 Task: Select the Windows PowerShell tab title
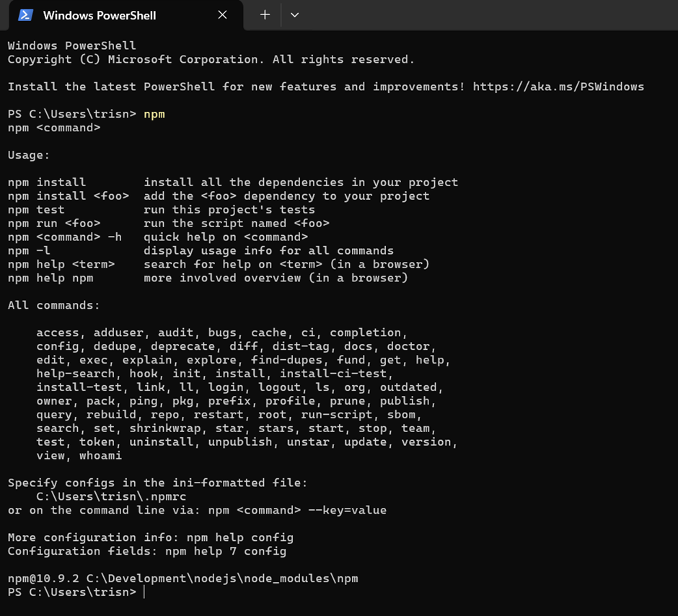click(x=100, y=16)
